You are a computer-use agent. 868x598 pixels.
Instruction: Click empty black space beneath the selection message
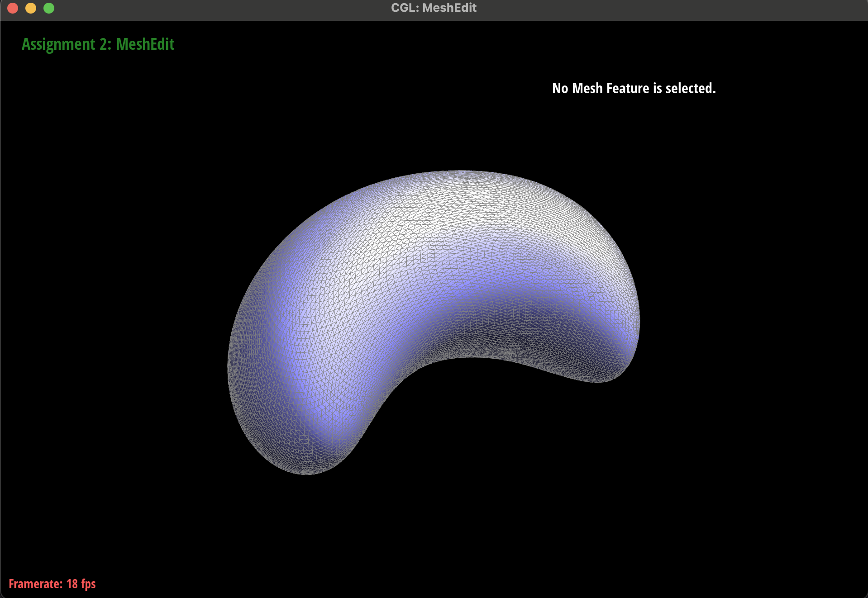pyautogui.click(x=634, y=136)
